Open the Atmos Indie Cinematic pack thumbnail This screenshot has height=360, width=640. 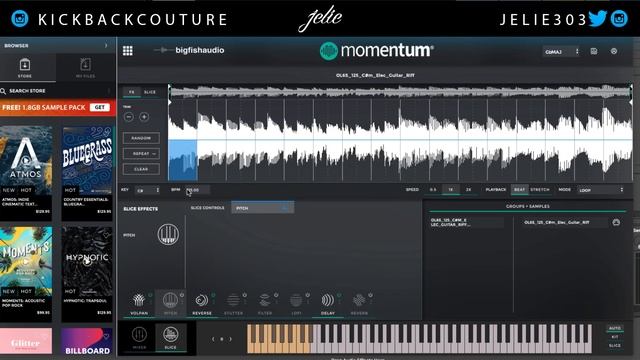coord(26,160)
